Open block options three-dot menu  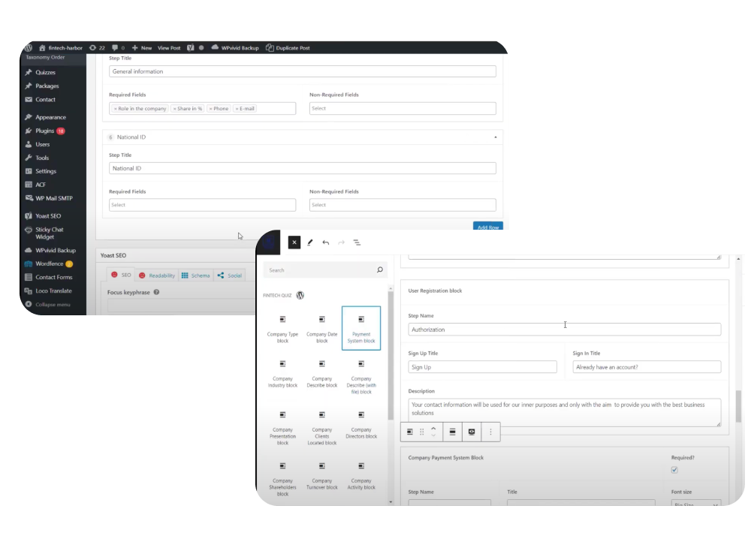[x=490, y=432]
